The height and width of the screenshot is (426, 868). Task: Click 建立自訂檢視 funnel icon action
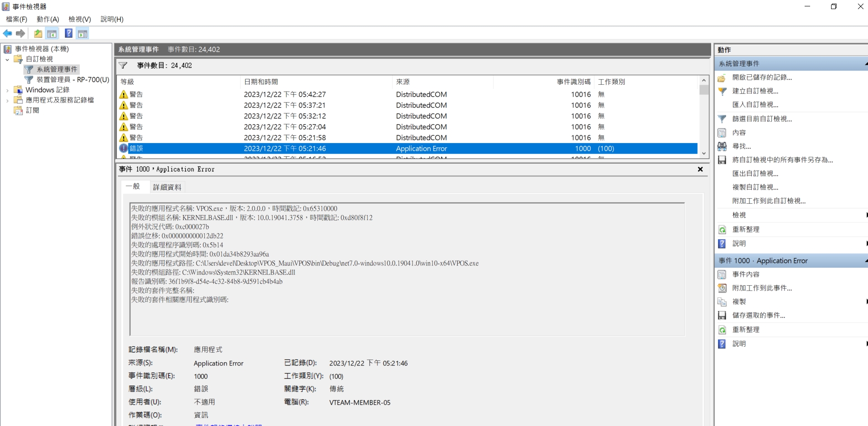722,91
